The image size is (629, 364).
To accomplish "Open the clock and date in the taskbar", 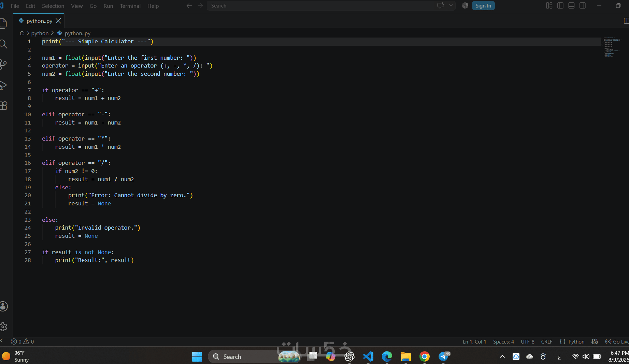I will (x=619, y=356).
